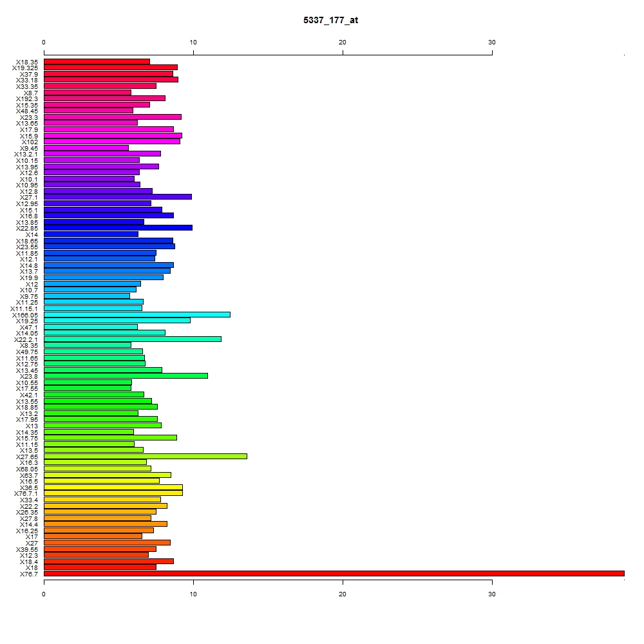
Task: Click the X8.35 label
Action: coord(29,345)
